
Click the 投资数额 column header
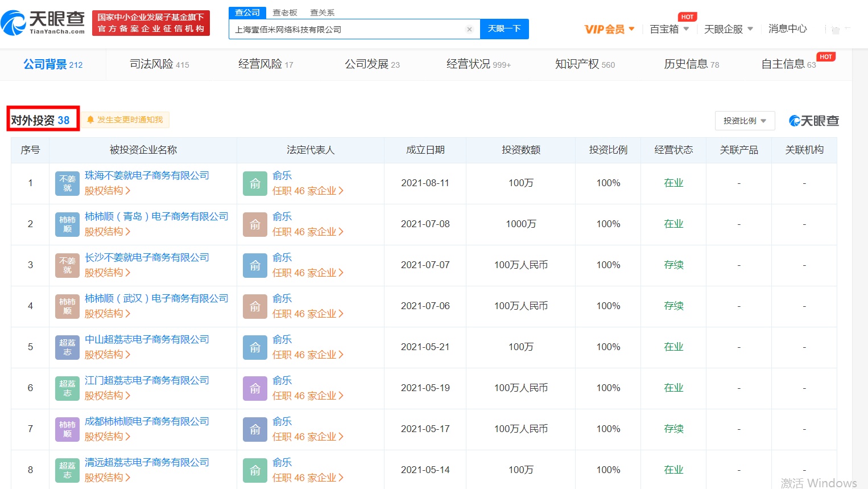click(520, 150)
